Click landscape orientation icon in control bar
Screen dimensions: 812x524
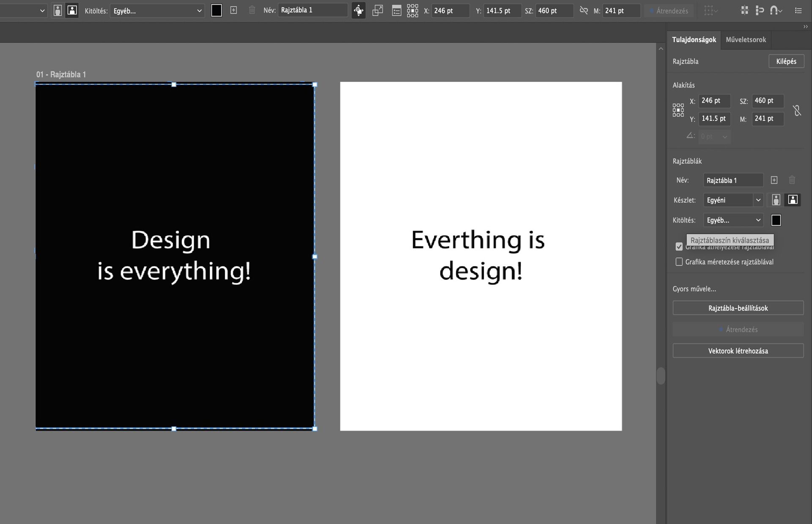[72, 11]
